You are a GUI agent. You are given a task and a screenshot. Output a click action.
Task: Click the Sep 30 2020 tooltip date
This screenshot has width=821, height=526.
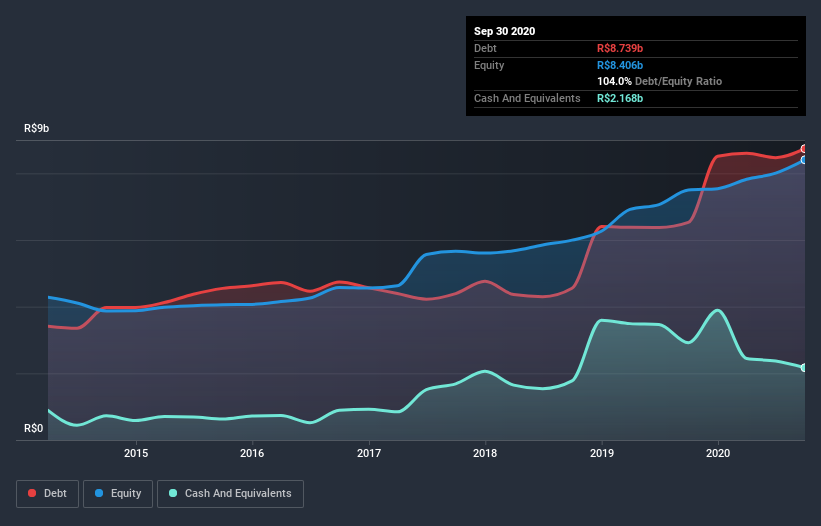504,31
